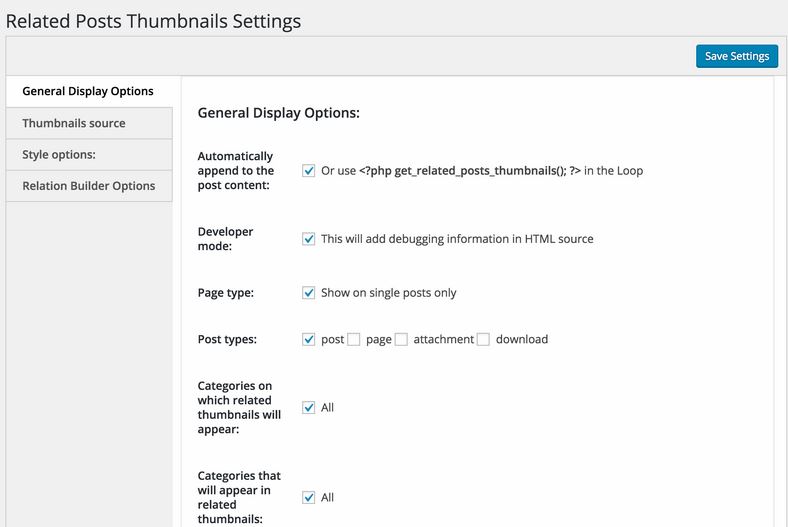The image size is (788, 527).
Task: Click the Developer mode: field label
Action: click(x=225, y=239)
